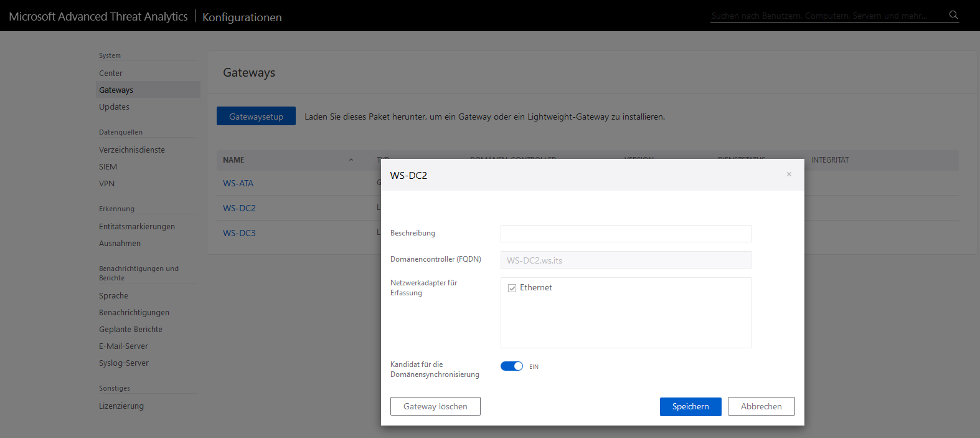Open E-Mail-Server settings

point(123,346)
